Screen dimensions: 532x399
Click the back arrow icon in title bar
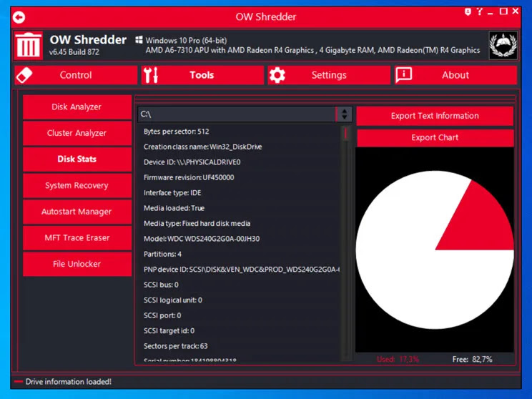19,17
